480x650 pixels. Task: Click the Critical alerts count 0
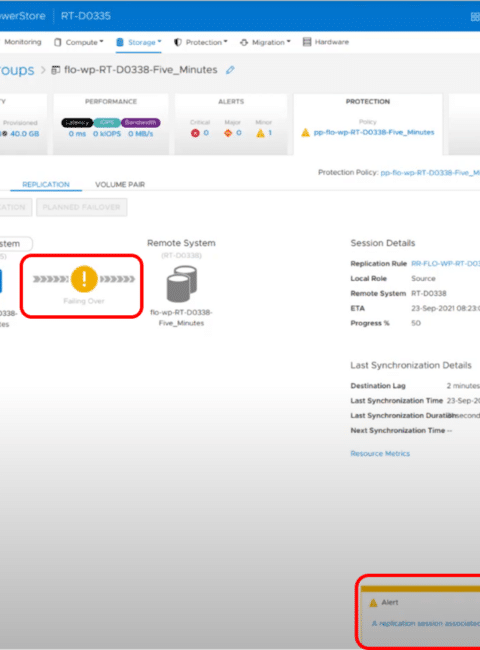206,133
